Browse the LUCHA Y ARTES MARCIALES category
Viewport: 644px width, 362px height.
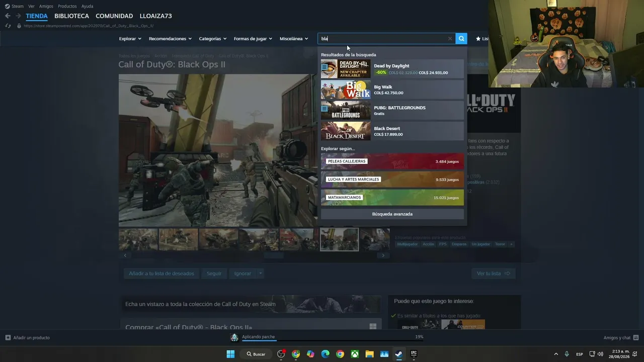coord(392,179)
